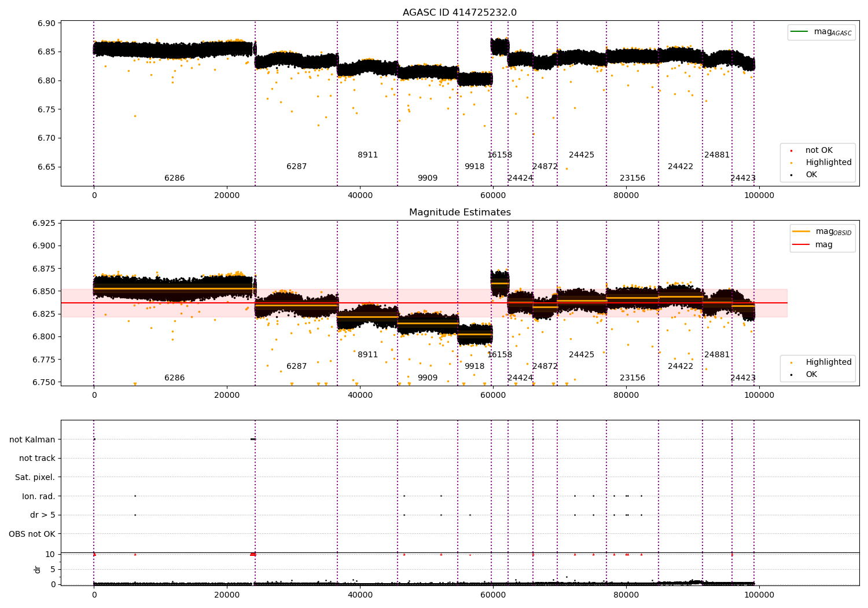
Task: Click the tick value 10 on the dr axis
Action: pos(51,555)
